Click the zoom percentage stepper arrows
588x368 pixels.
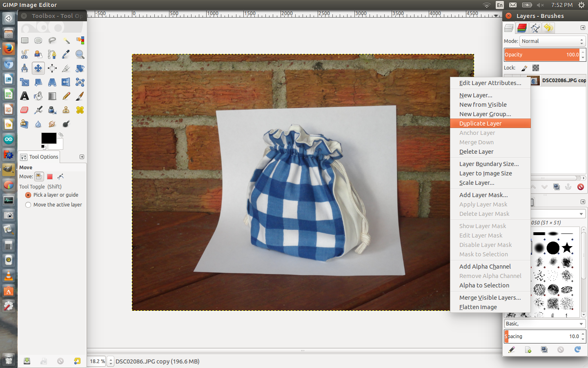111,361
